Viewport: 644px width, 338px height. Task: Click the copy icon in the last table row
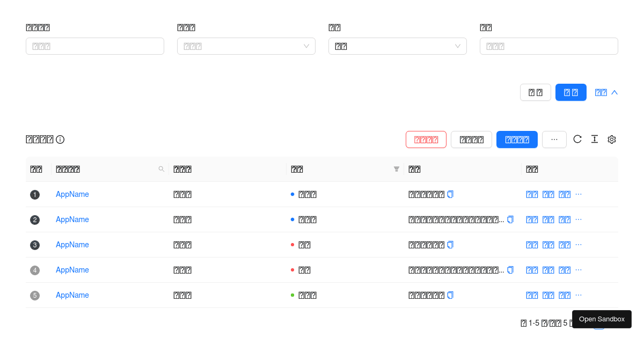450,295
